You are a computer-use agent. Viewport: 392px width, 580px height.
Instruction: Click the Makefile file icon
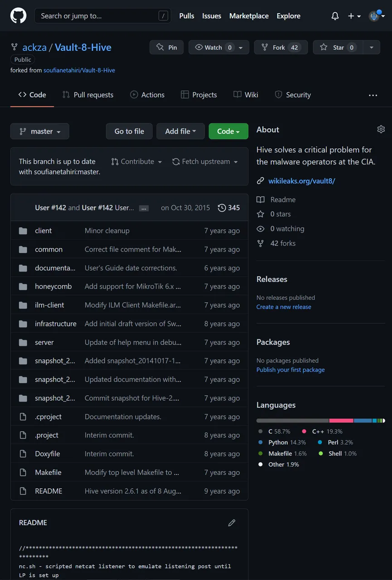(23, 472)
